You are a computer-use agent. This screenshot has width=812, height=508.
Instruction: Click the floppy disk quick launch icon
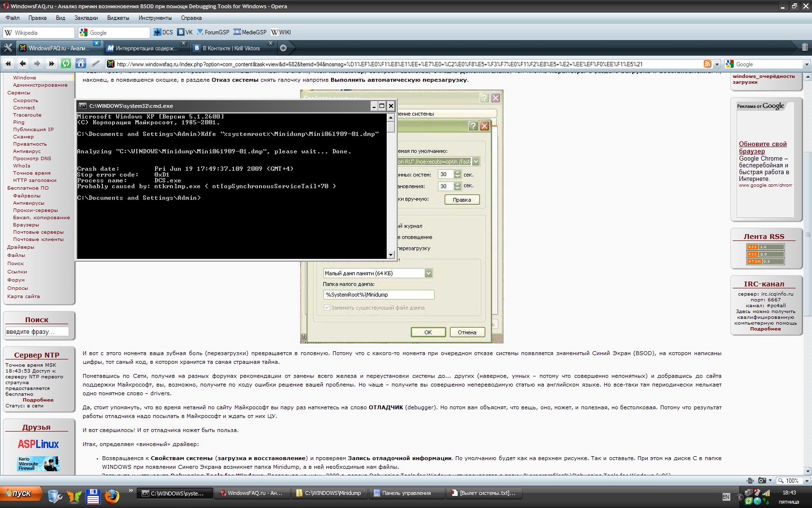point(93,496)
